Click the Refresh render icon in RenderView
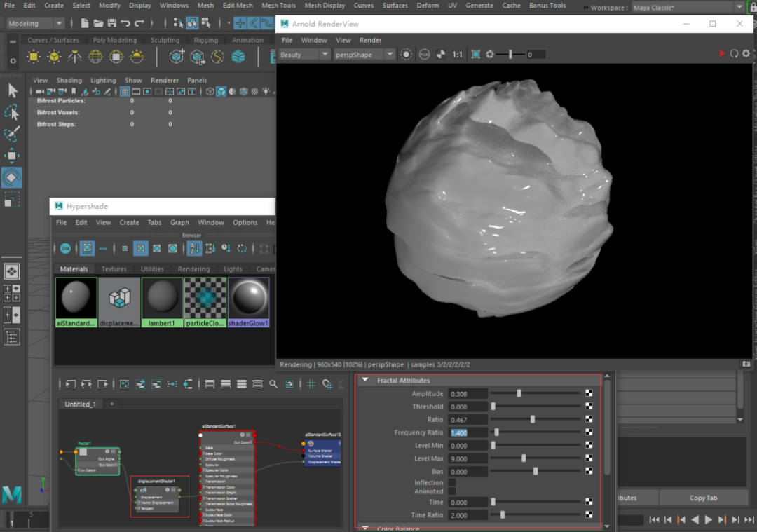757x532 pixels. tap(734, 54)
